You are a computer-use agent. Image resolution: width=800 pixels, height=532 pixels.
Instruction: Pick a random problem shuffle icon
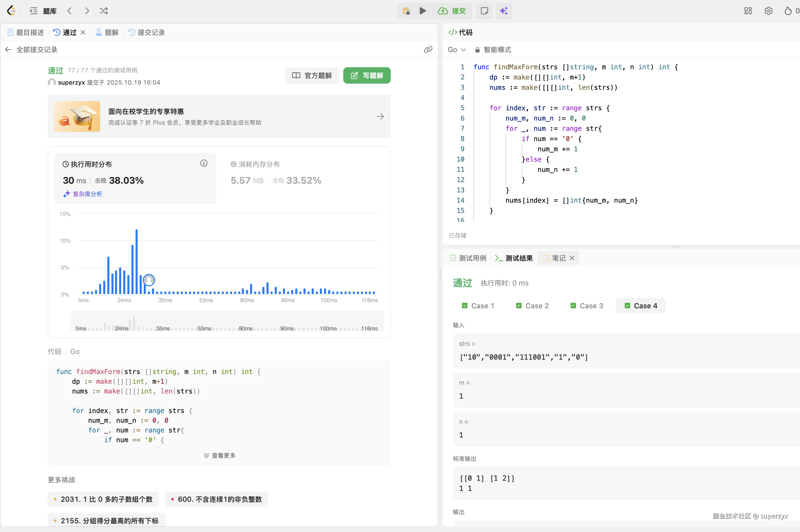click(x=104, y=11)
